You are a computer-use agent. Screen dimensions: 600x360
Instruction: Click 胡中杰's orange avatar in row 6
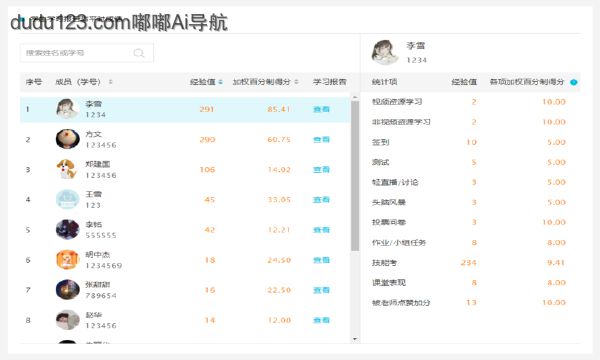pos(67,260)
